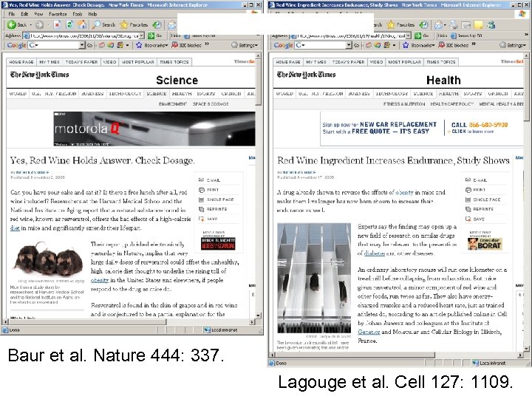The width and height of the screenshot is (532, 399).
Task: Click the green Go arrow in Science window
Action: coord(151,35)
